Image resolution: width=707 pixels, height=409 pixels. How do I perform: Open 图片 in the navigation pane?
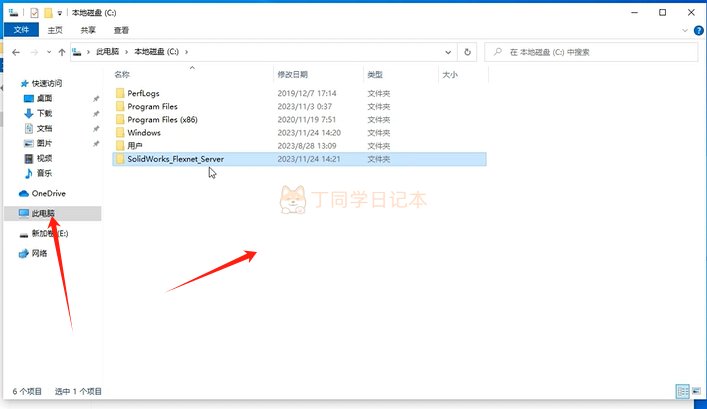44,143
